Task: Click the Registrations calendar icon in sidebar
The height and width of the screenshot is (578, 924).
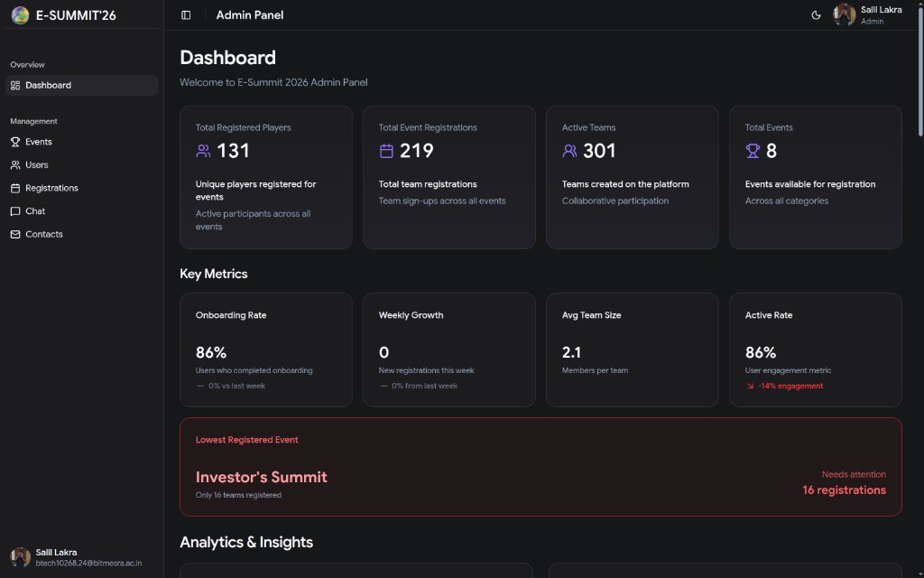Action: point(15,188)
